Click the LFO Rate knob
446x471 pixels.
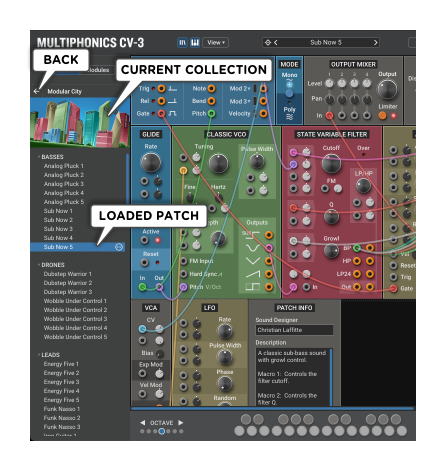click(225, 331)
